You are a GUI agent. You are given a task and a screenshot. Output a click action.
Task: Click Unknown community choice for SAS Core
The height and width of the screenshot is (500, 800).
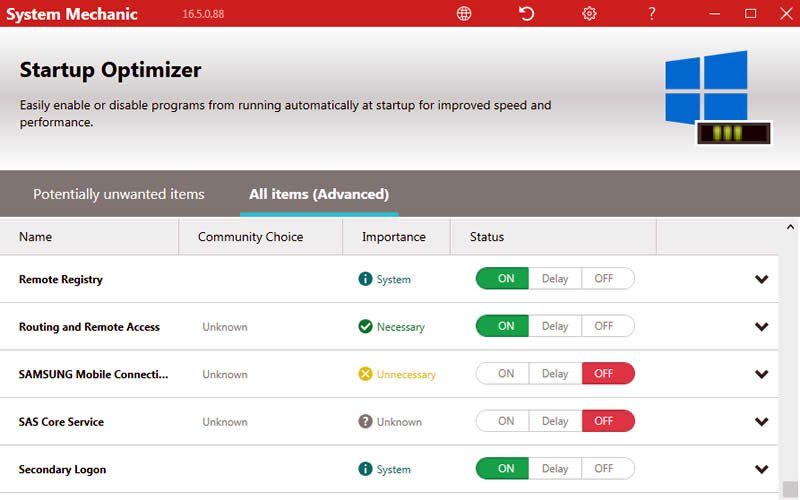(x=225, y=422)
